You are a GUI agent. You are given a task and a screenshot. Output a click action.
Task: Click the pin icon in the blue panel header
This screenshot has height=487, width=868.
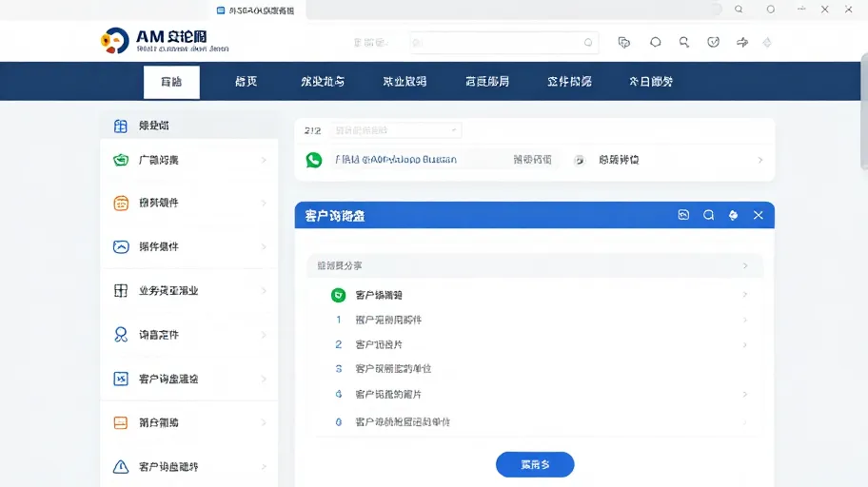coord(733,215)
